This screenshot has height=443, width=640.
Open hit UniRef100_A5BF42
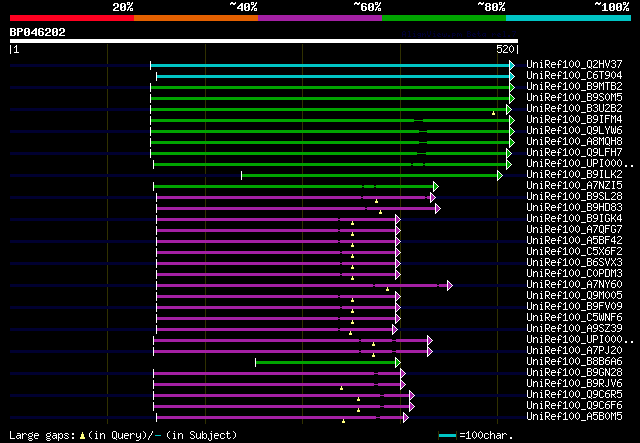(574, 240)
